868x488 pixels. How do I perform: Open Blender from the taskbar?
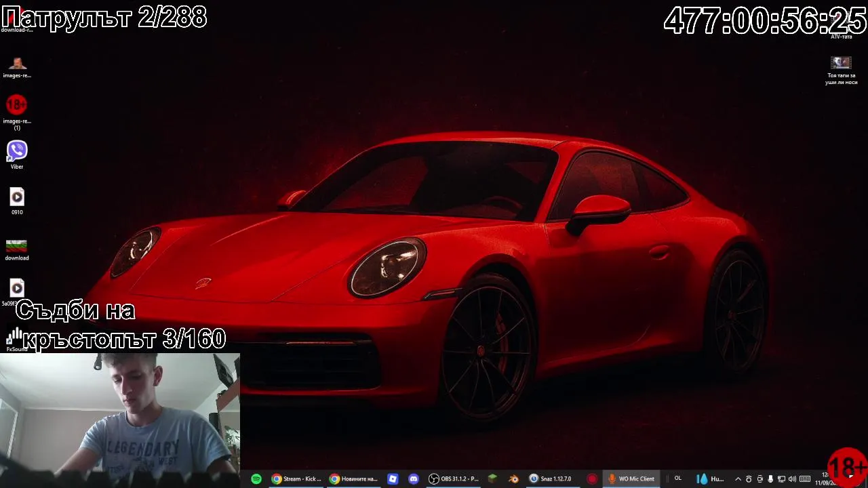[x=513, y=479]
